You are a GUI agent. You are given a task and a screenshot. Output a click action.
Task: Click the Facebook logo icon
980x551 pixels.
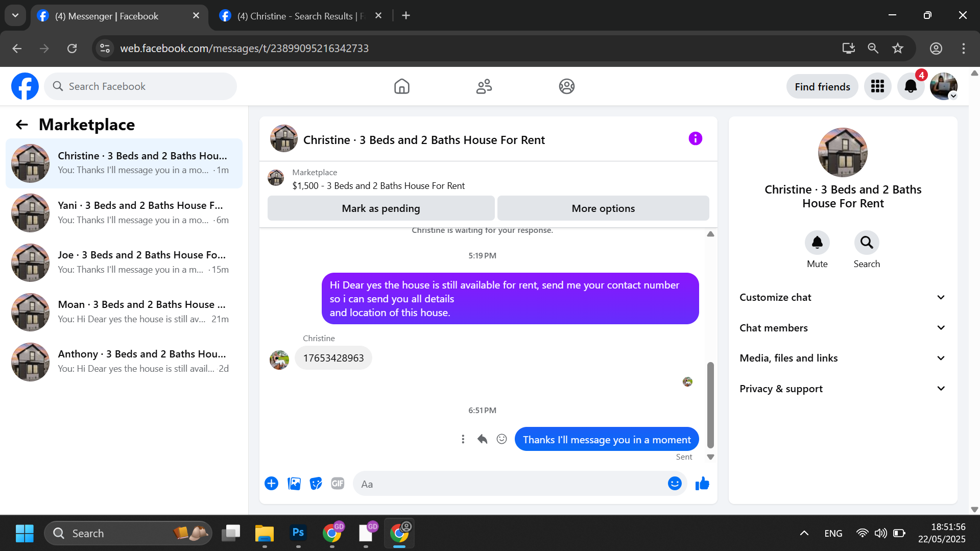25,86
